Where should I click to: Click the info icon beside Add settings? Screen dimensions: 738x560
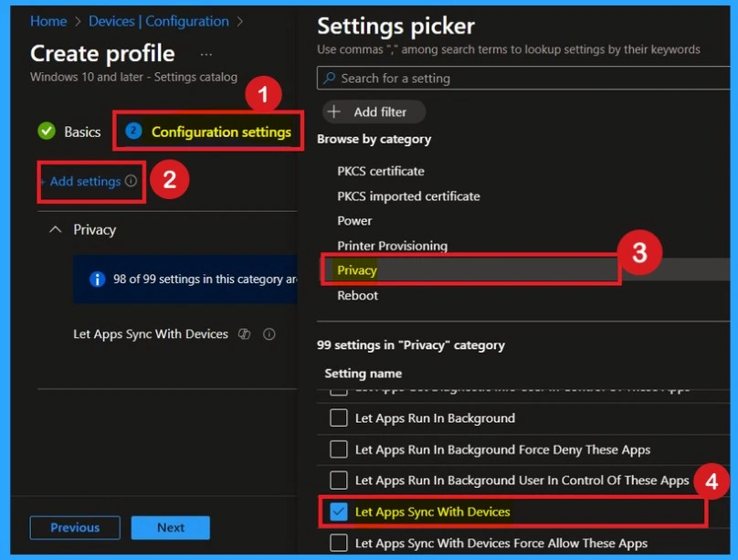coord(131,182)
